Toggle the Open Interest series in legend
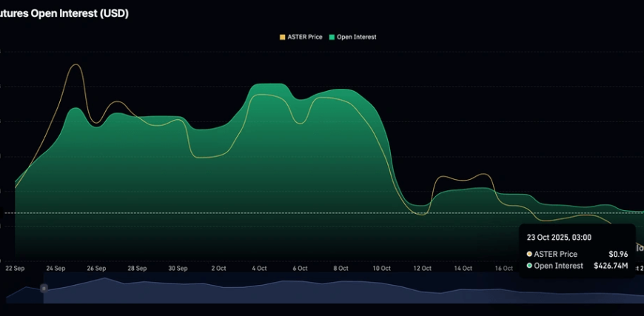 tap(356, 37)
